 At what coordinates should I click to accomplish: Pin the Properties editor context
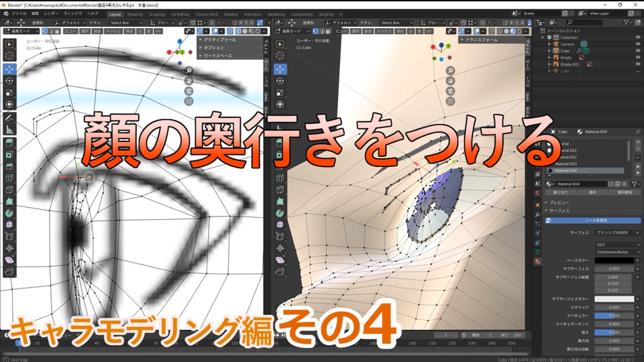pos(637,132)
